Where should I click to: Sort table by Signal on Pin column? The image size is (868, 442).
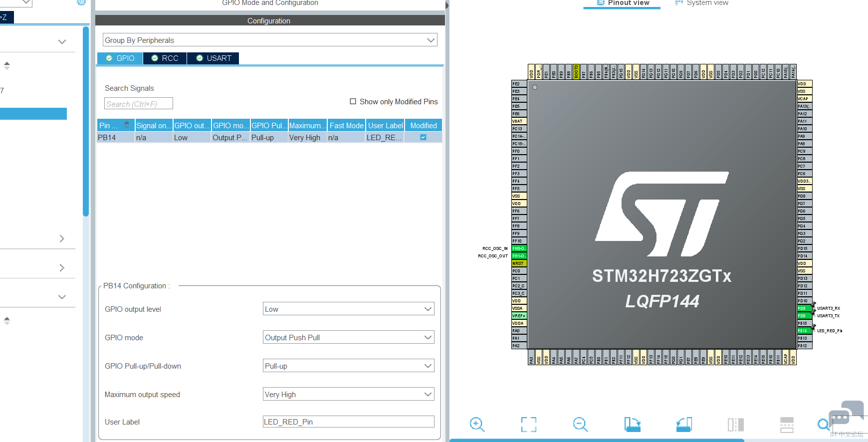pos(154,125)
